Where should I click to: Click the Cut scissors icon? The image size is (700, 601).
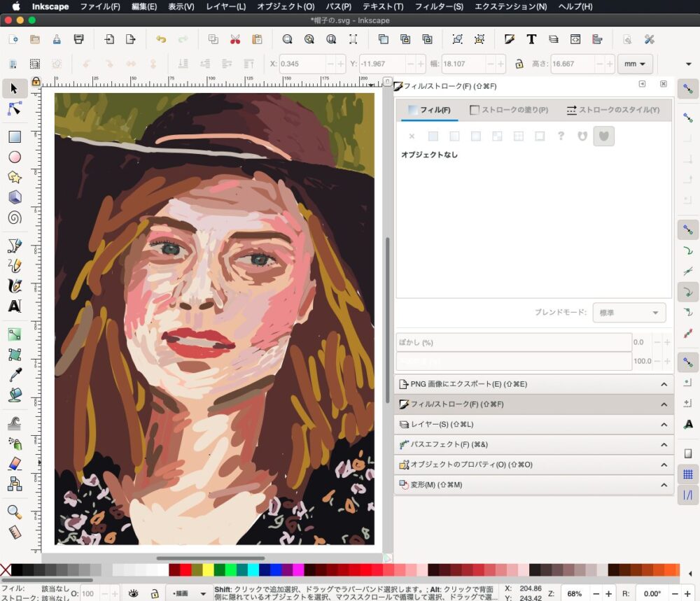click(235, 39)
